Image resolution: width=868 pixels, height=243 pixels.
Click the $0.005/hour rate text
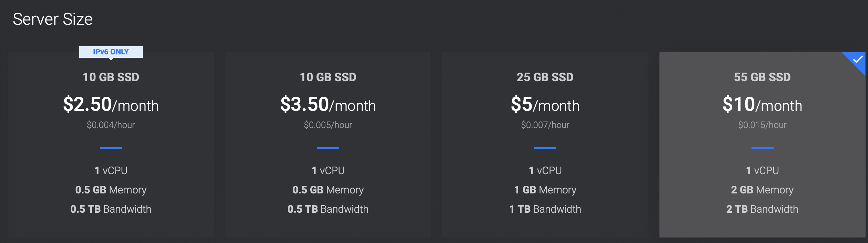tap(328, 125)
